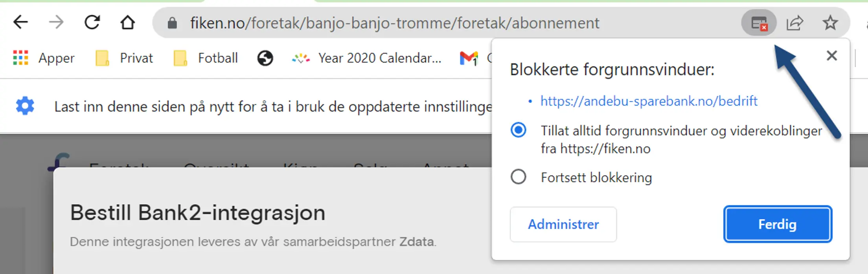
Task: Open the Fotball bookmark folder
Action: point(206,58)
